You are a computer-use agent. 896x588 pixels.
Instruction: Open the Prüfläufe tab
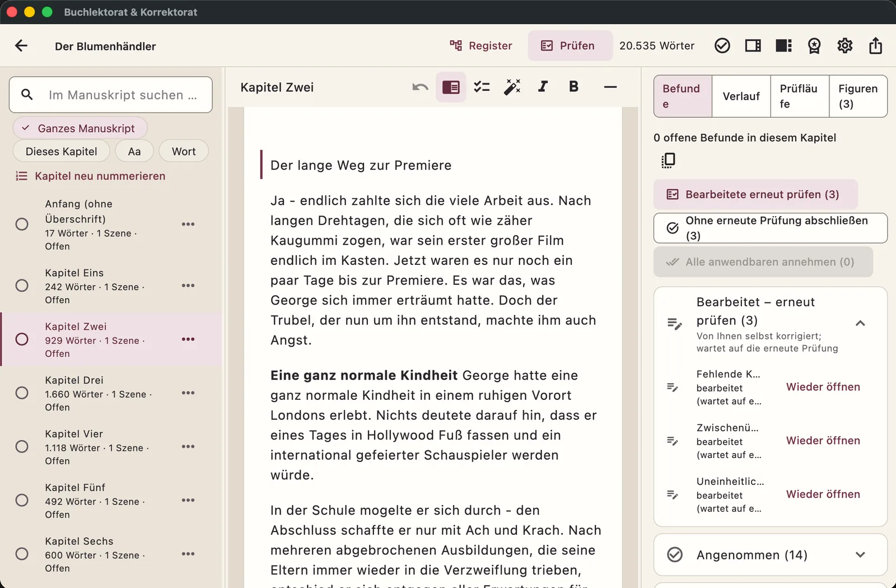(800, 96)
